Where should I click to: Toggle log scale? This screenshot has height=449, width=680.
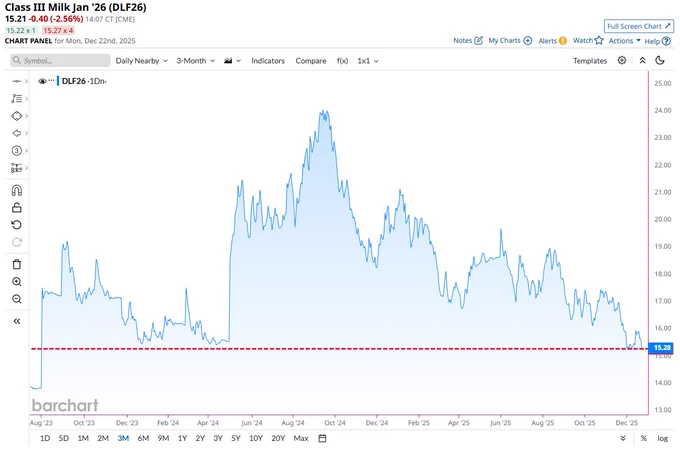point(662,438)
